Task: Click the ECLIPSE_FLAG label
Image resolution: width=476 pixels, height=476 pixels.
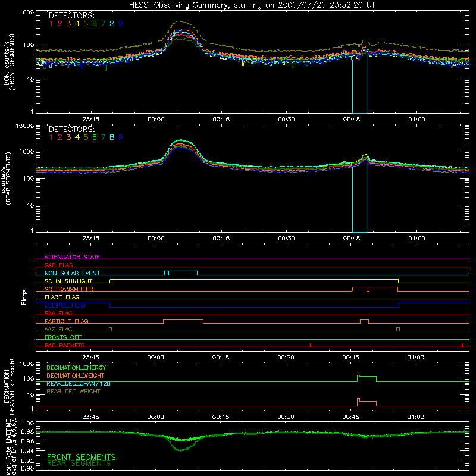Action: pyautogui.click(x=65, y=305)
